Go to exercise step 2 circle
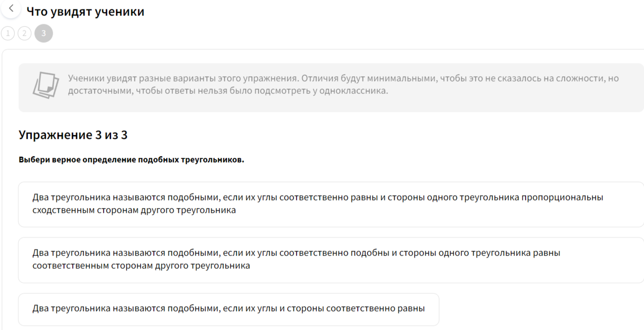The image size is (644, 330). pos(25,33)
